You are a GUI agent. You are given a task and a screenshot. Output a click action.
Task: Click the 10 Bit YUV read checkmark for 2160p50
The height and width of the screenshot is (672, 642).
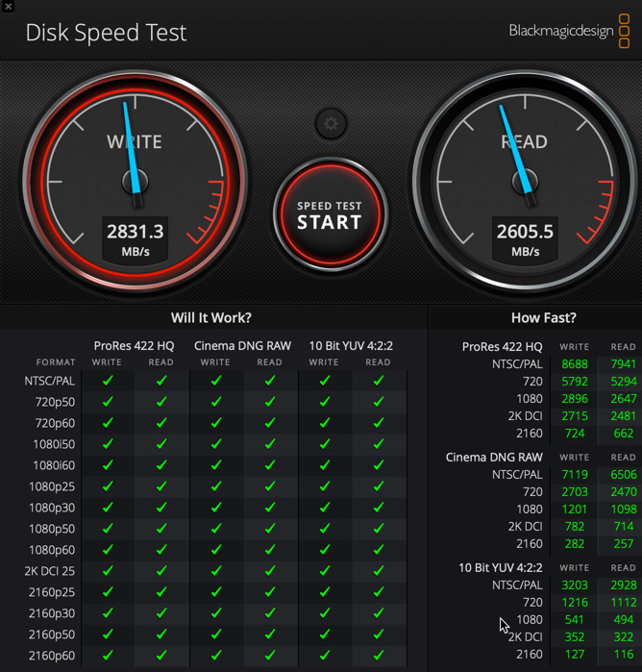tap(379, 635)
